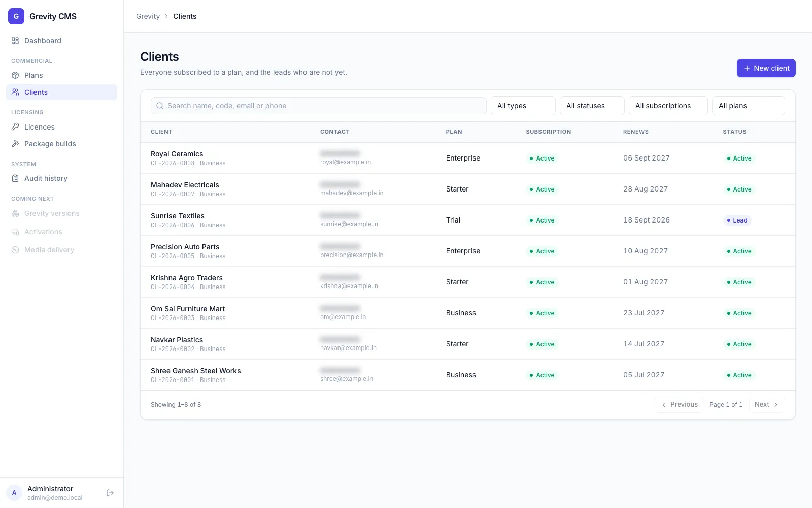Click the Grevity CMS logo icon
This screenshot has height=508, width=812.
point(16,16)
